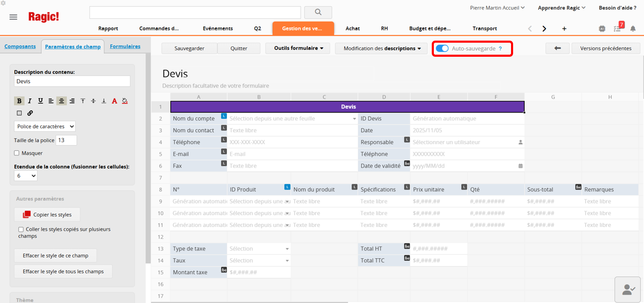This screenshot has height=303, width=644.
Task: Open the notifications bell
Action: point(633,29)
